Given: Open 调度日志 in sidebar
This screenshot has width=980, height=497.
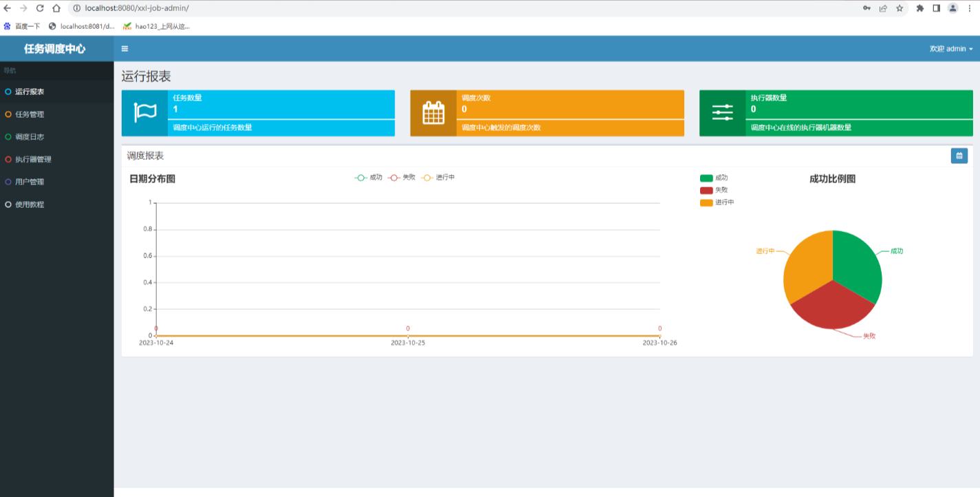Looking at the screenshot, I should point(57,137).
